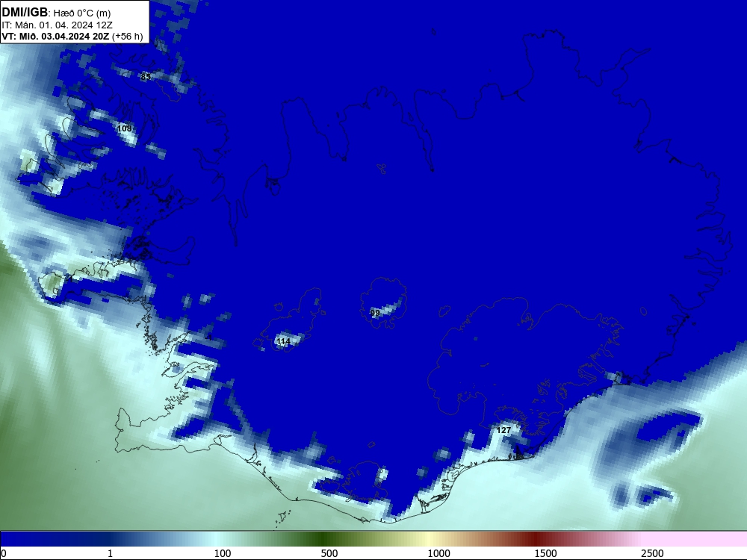Click the map value label 99

click(375, 313)
